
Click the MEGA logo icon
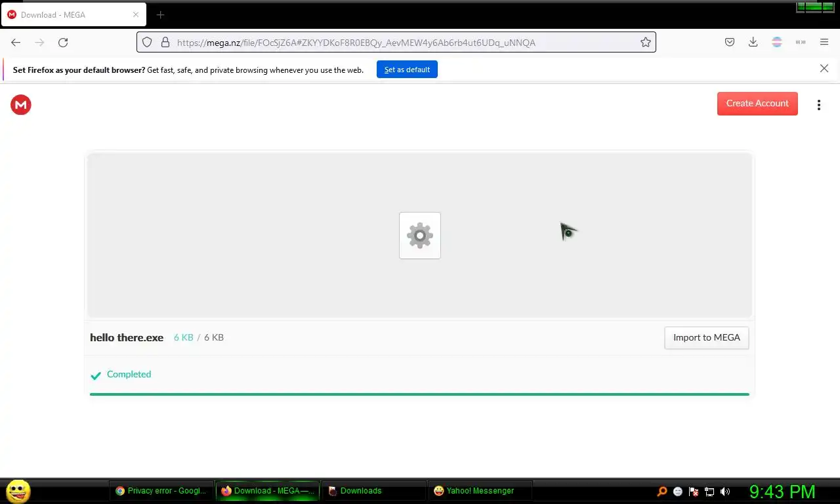[21, 105]
